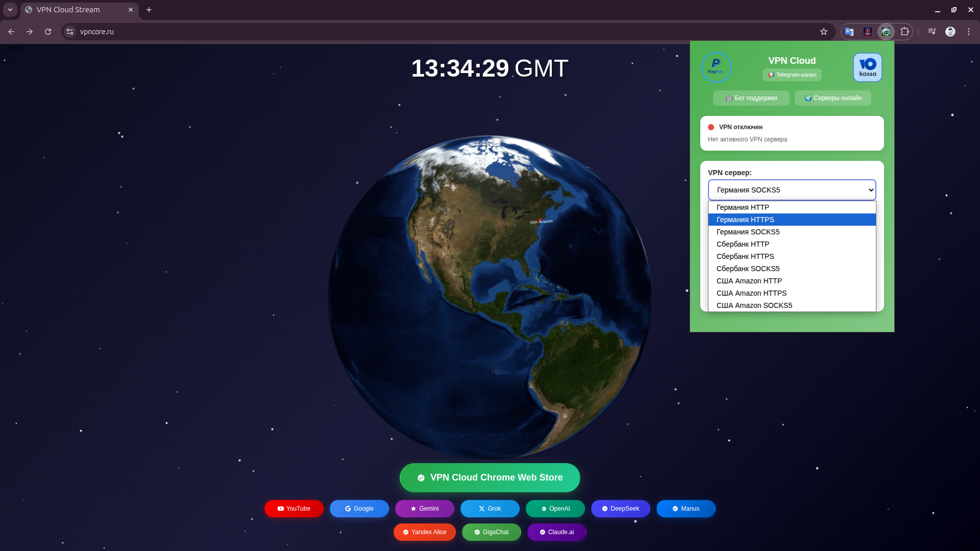
Task: Select the VPN Cloud Stream tab
Action: coord(80,10)
